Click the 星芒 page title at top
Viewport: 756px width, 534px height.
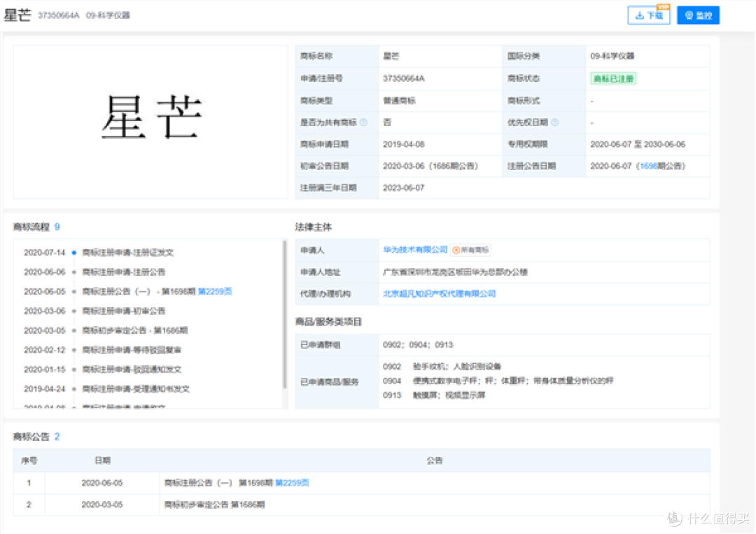[17, 15]
